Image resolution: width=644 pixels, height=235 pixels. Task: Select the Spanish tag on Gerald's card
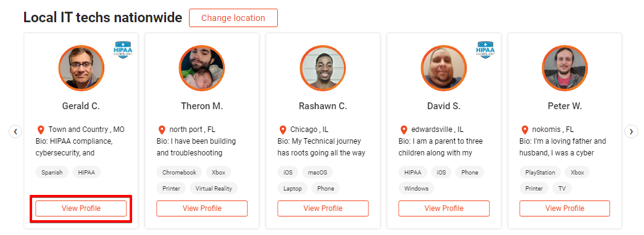point(52,172)
